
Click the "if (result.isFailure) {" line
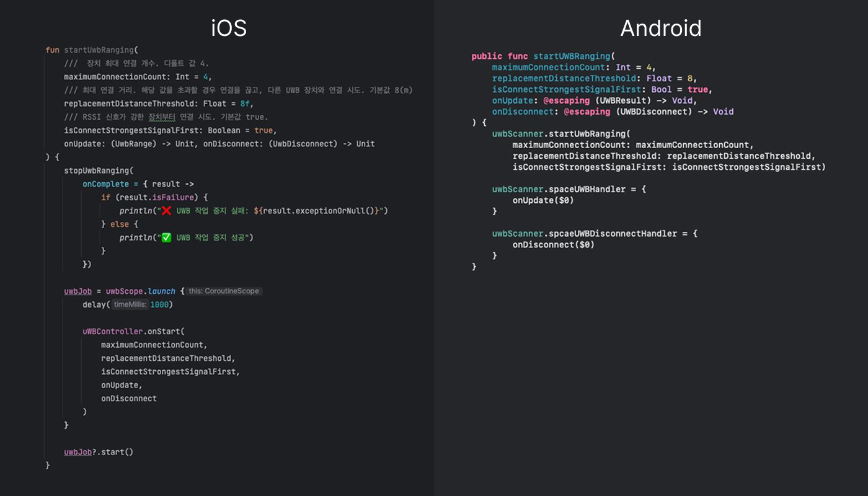click(154, 197)
